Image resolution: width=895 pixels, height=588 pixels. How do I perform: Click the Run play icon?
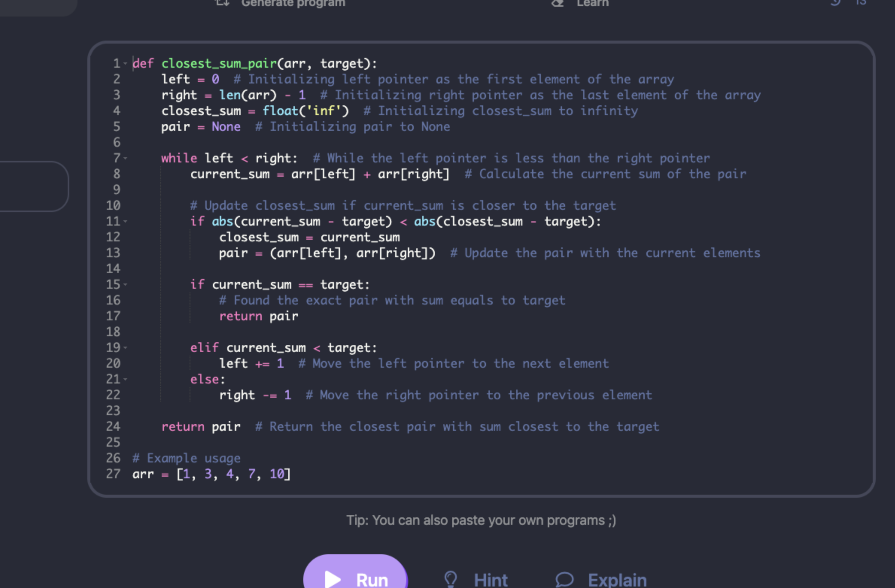pyautogui.click(x=333, y=579)
